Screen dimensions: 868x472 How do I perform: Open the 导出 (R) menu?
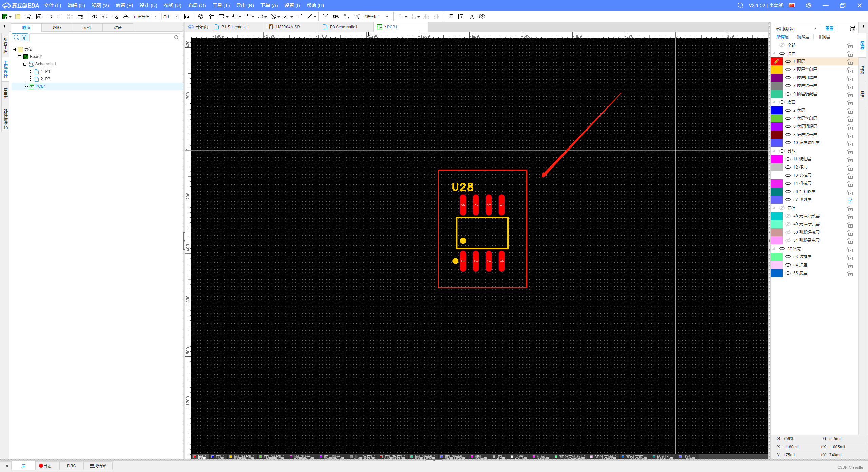pos(245,5)
